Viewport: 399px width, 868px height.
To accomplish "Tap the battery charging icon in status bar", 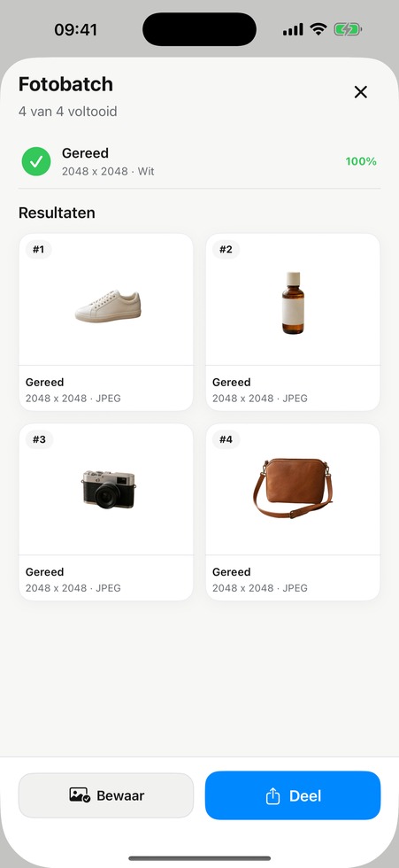I will [348, 29].
